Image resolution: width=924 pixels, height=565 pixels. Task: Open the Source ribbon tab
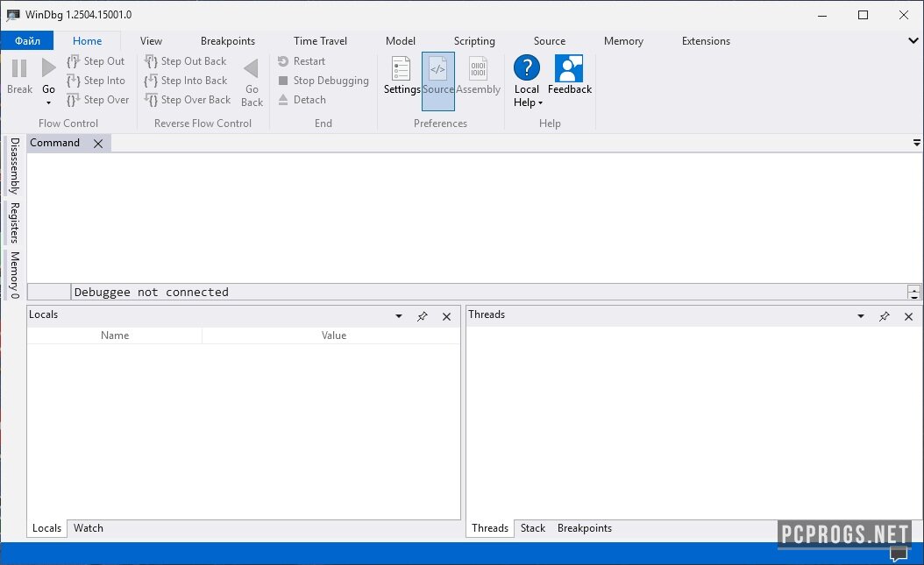pyautogui.click(x=549, y=40)
